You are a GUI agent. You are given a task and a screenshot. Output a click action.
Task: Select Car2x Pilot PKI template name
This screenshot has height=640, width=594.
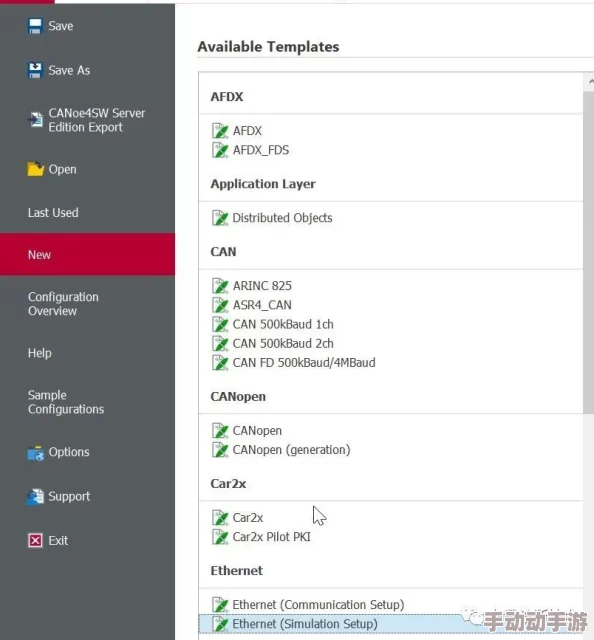[x=271, y=537]
